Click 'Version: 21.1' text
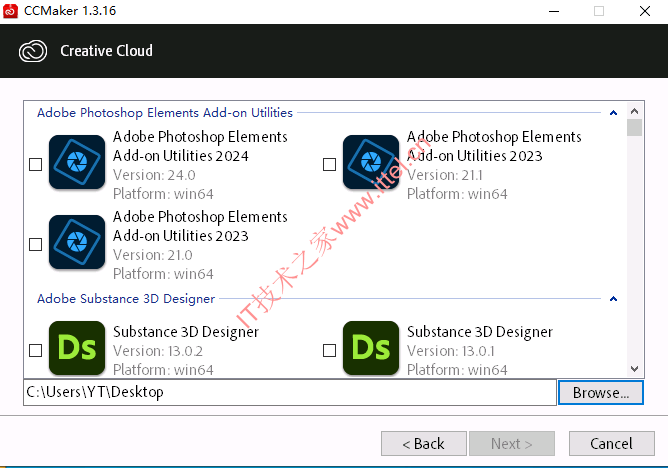 coord(445,175)
